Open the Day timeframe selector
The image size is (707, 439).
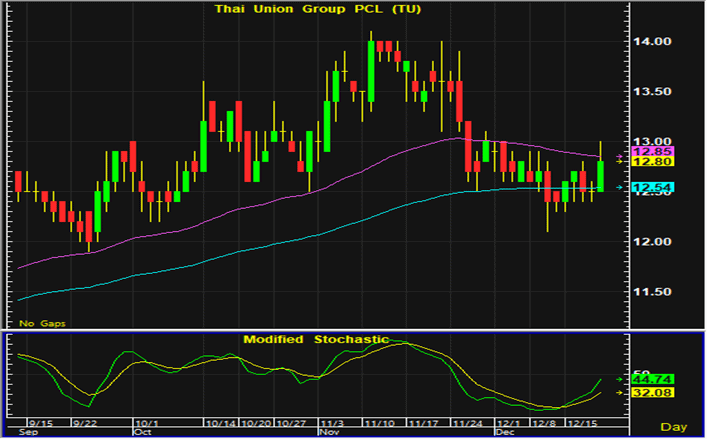tap(677, 427)
